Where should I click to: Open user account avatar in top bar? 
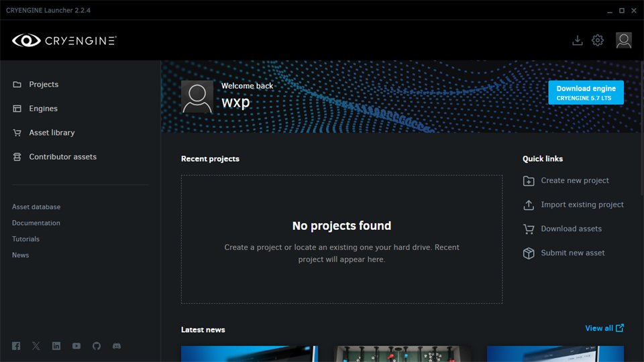point(623,40)
